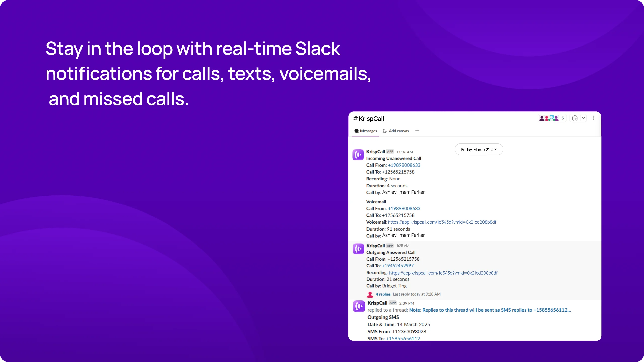
Task: Add a new tab with plus icon
Action: pos(417,131)
